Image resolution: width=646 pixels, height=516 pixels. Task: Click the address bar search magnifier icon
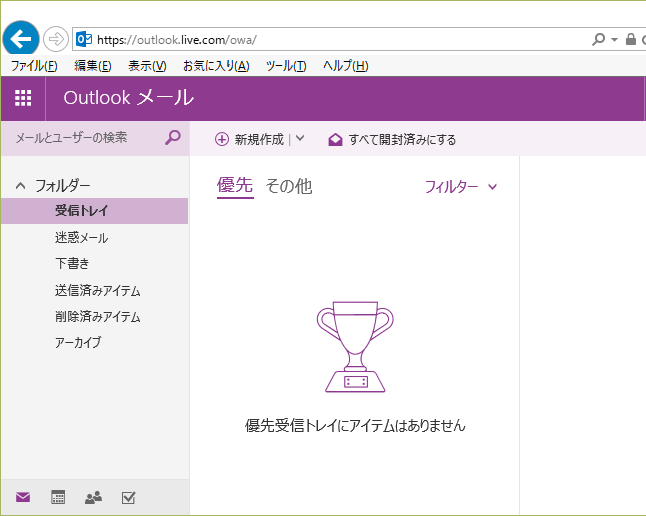coord(598,39)
